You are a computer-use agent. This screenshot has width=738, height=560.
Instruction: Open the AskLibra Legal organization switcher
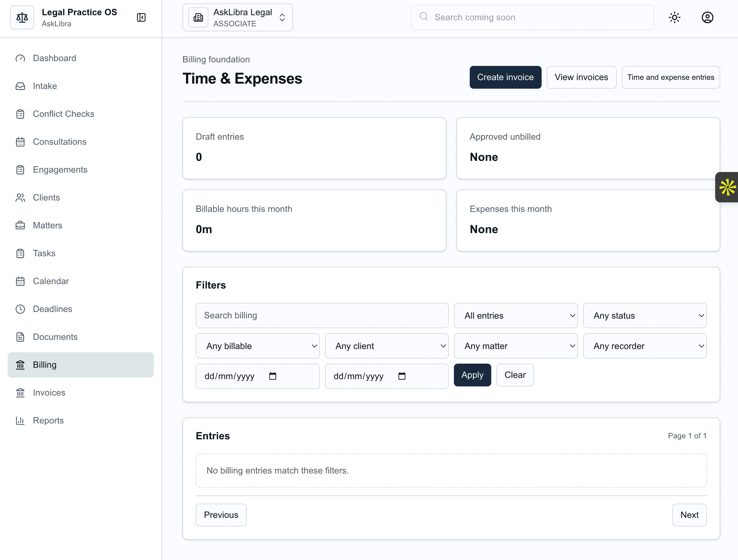tap(238, 17)
